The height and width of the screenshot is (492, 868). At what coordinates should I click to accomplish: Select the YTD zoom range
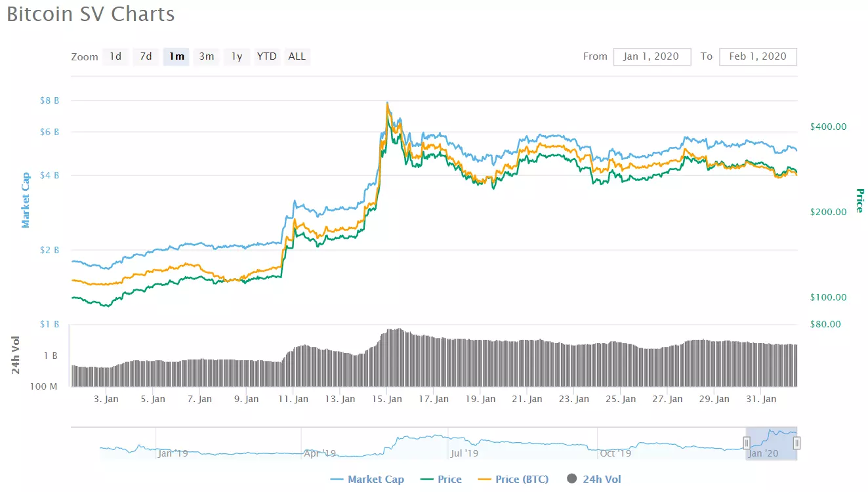point(267,56)
